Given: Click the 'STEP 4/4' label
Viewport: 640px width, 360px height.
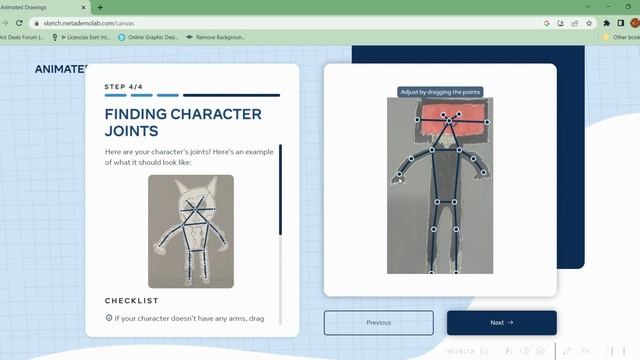Looking at the screenshot, I should point(124,87).
